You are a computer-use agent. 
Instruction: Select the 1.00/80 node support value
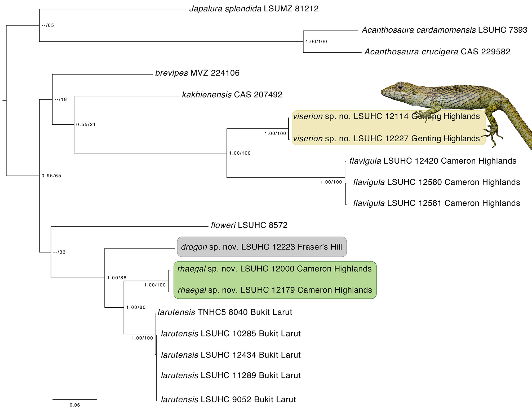tap(136, 308)
